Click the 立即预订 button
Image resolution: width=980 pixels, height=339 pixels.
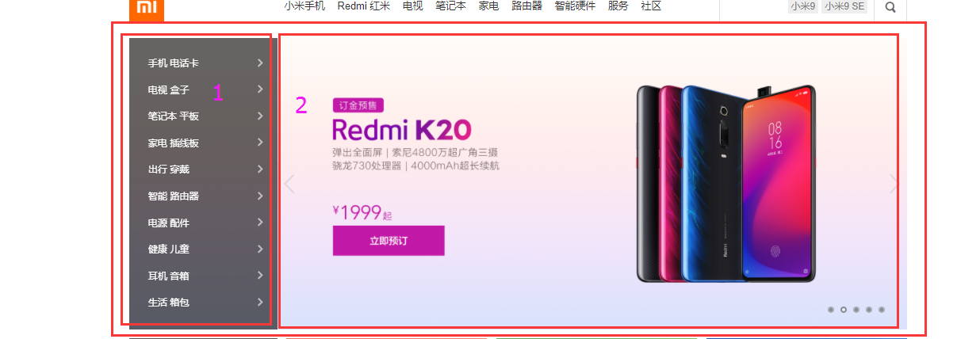tap(389, 241)
